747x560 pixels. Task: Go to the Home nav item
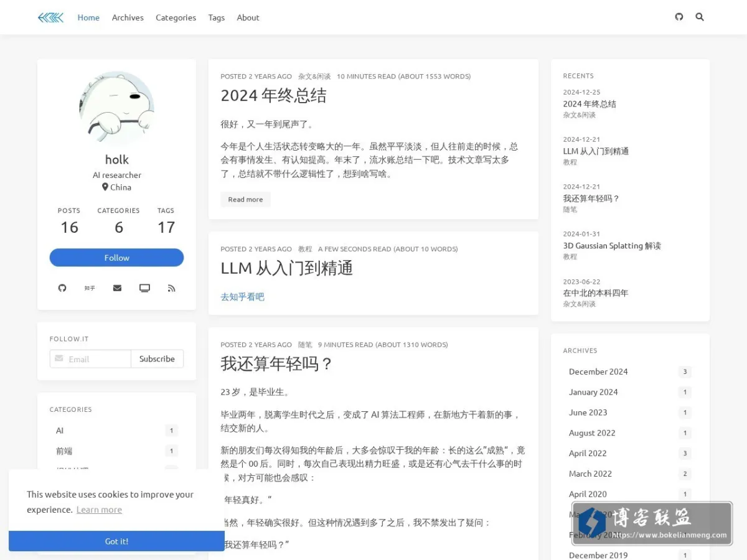click(88, 17)
